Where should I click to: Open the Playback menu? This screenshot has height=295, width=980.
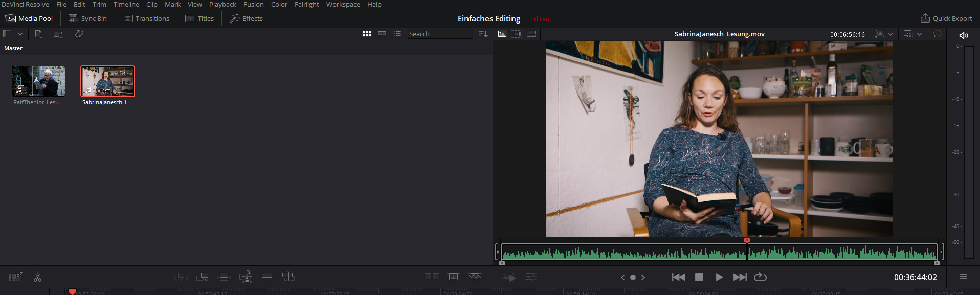coord(222,4)
